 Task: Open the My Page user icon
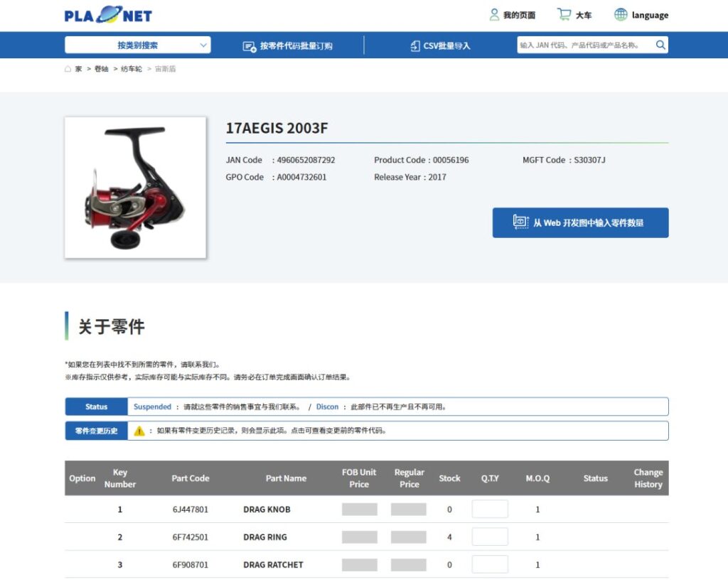[x=493, y=14]
